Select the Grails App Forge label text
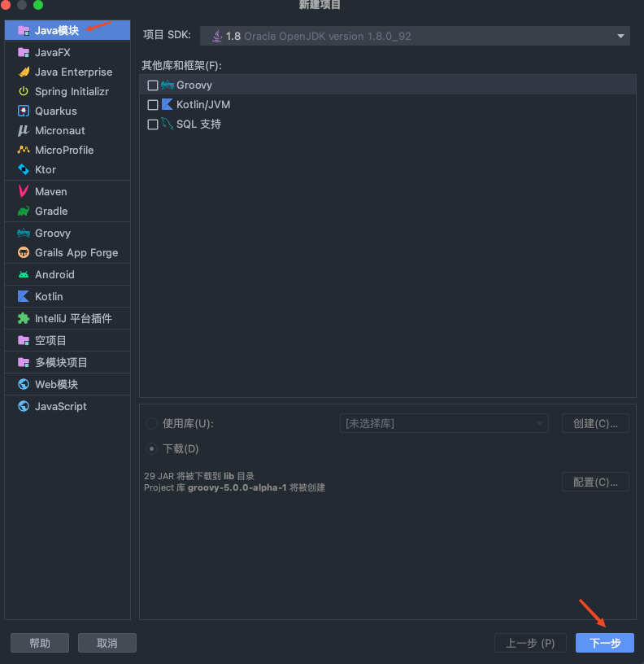644x664 pixels. (x=76, y=253)
